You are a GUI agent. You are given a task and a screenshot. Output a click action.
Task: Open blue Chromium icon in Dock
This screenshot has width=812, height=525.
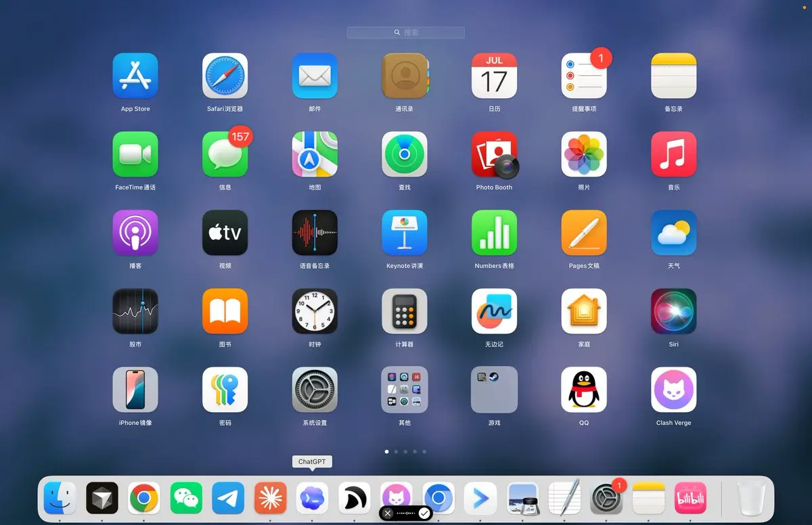tap(438, 499)
